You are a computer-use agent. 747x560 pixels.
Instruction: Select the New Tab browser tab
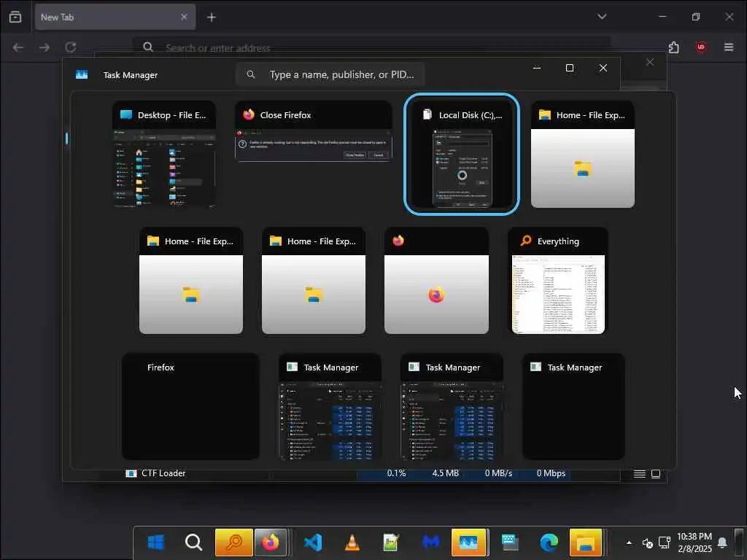[x=115, y=17]
